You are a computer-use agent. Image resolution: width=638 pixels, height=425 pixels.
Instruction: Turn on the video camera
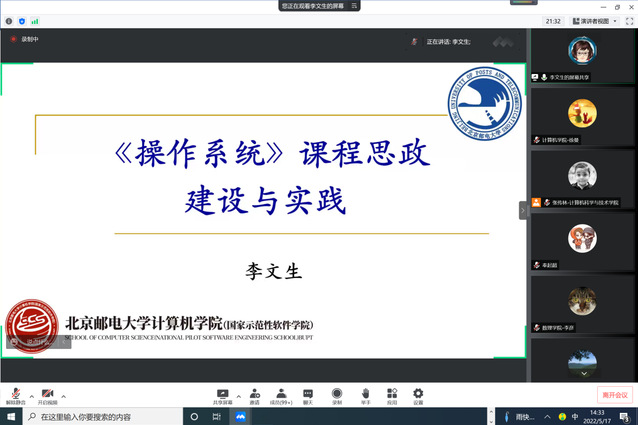[x=47, y=394]
